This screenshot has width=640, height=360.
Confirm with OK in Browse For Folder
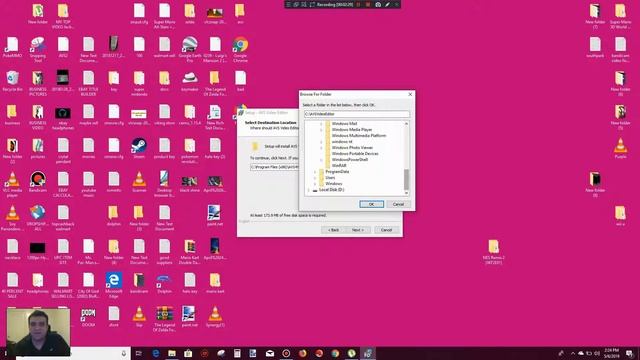coord(371,204)
